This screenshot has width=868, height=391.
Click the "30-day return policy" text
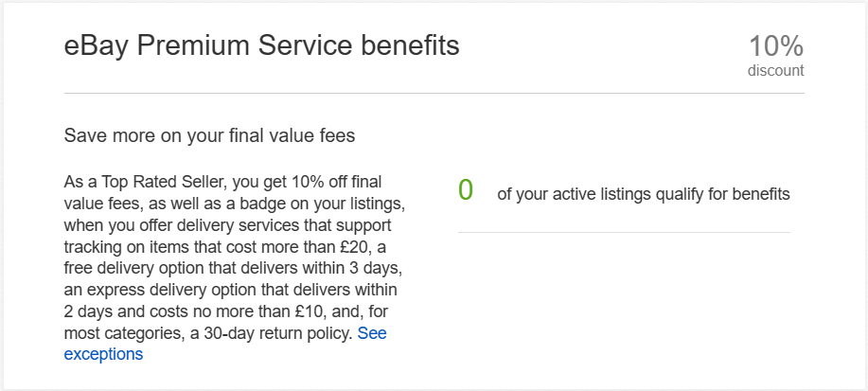254,333
